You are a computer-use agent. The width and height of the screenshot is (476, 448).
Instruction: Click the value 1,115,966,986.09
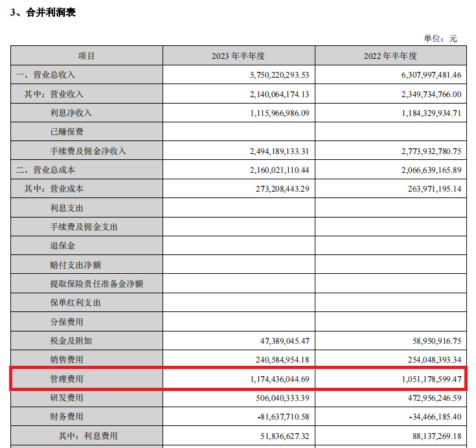pyautogui.click(x=280, y=113)
